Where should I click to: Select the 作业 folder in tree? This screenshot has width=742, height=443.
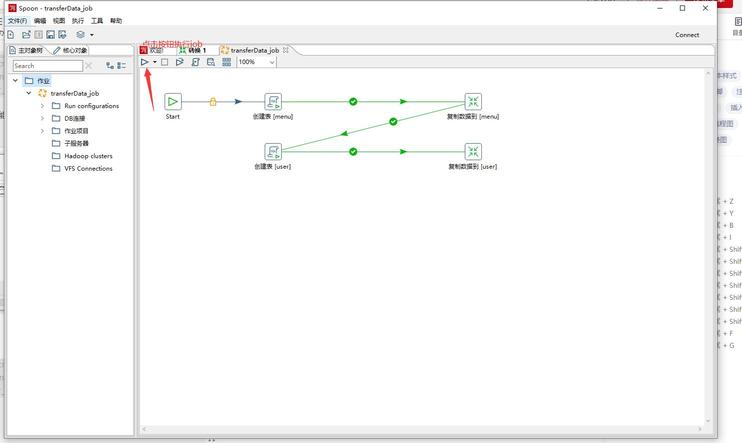[37, 81]
